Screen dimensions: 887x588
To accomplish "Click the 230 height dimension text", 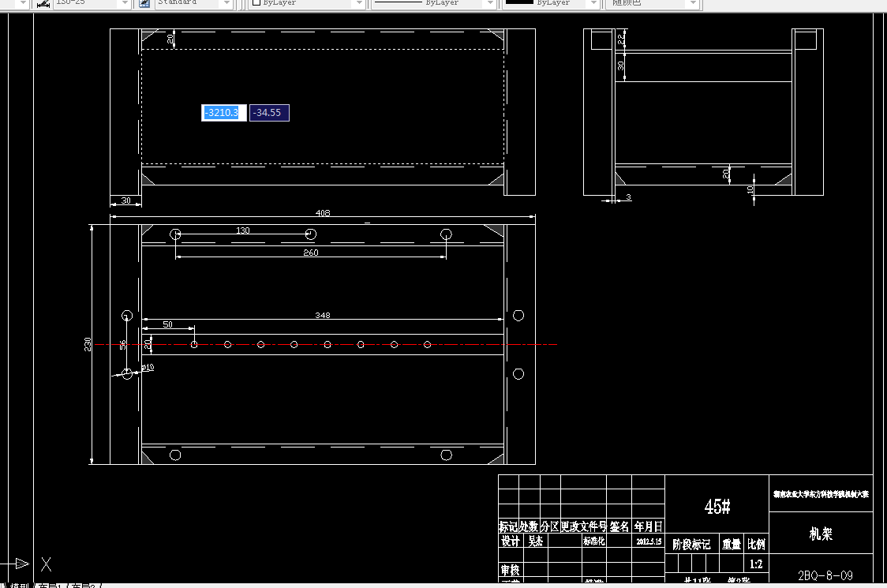I will 88,344.
